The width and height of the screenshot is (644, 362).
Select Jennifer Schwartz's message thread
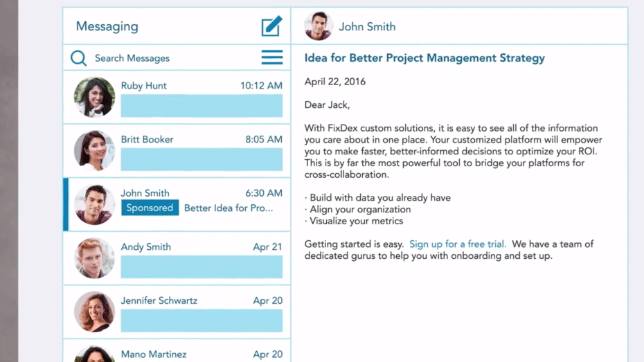click(177, 312)
